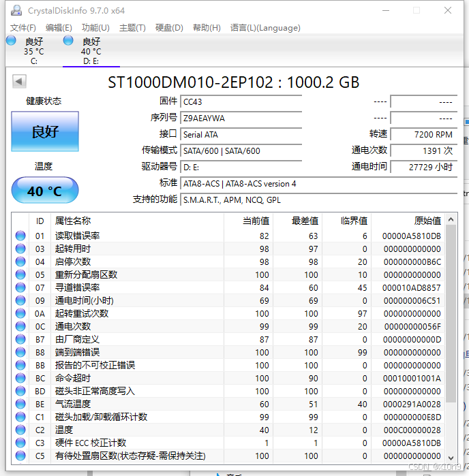
Task: Open the 主题(T) menu
Action: click(x=132, y=28)
